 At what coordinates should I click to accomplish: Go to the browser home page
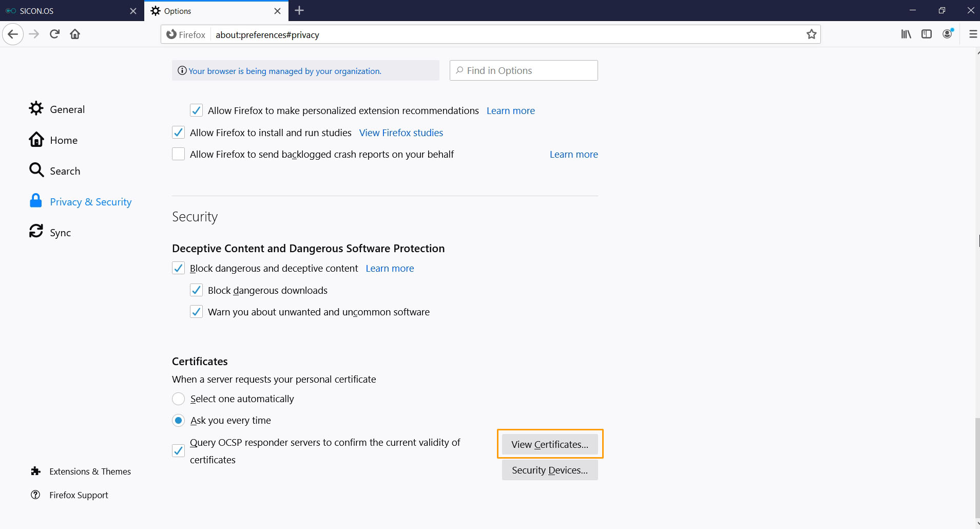point(75,34)
